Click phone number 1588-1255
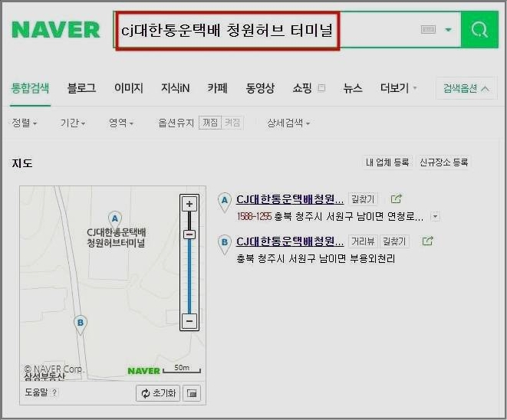507x420 pixels. tap(254, 216)
